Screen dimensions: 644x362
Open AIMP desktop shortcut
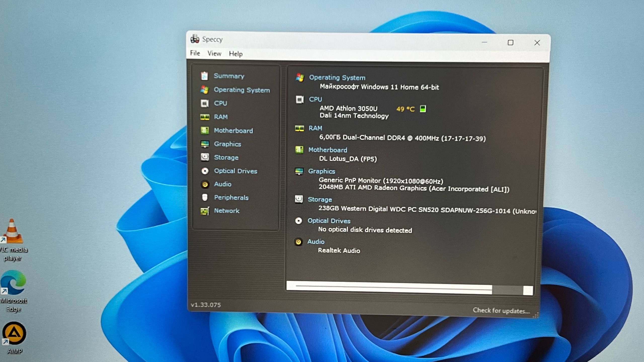14,338
